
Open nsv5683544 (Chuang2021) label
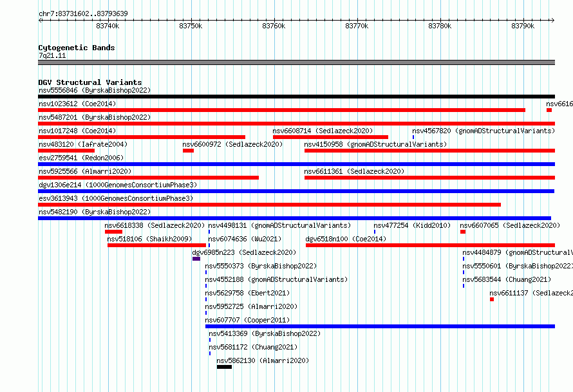pos(507,279)
